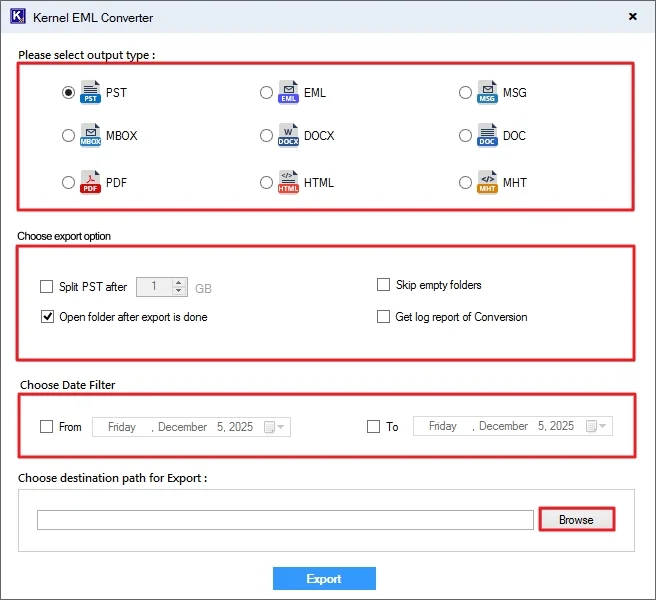Click the To date field month December
This screenshot has height=600, width=656.
click(x=503, y=426)
